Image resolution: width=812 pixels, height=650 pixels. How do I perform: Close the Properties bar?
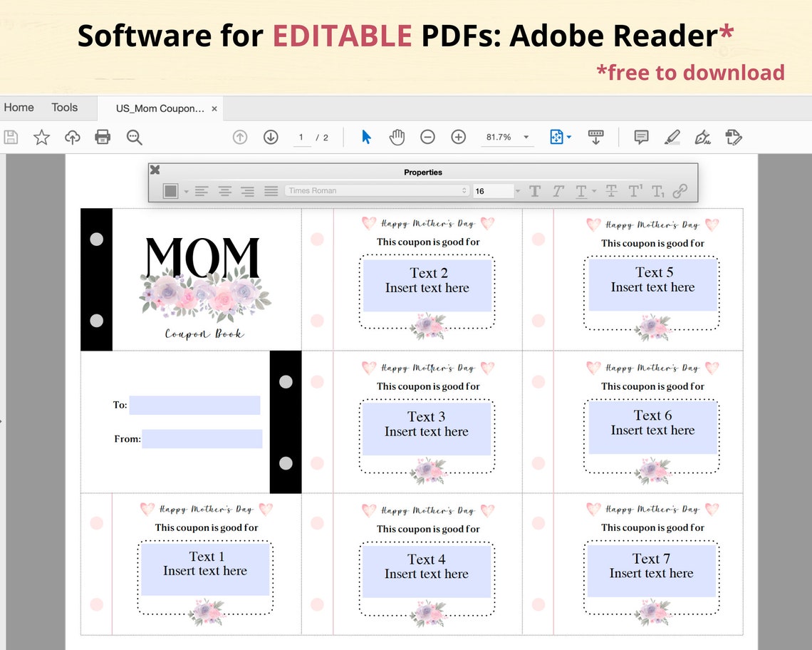coord(155,170)
